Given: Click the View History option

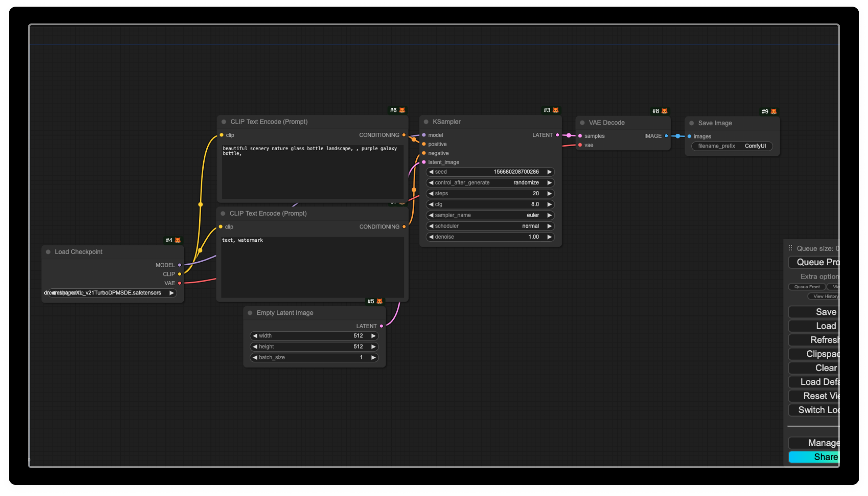Looking at the screenshot, I should [x=824, y=296].
